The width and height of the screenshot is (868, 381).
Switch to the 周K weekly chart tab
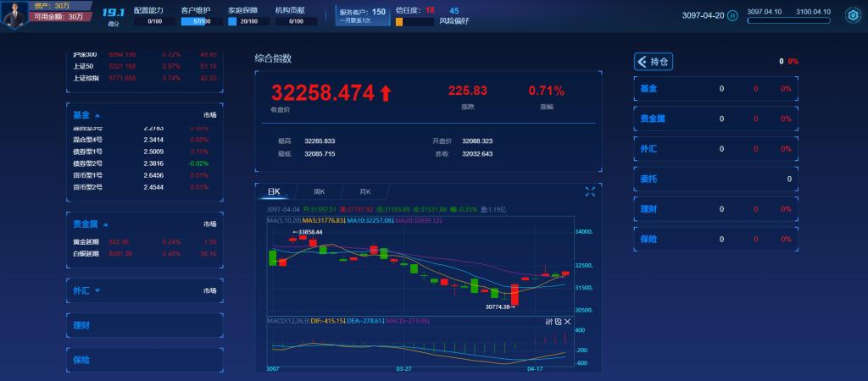(x=320, y=192)
